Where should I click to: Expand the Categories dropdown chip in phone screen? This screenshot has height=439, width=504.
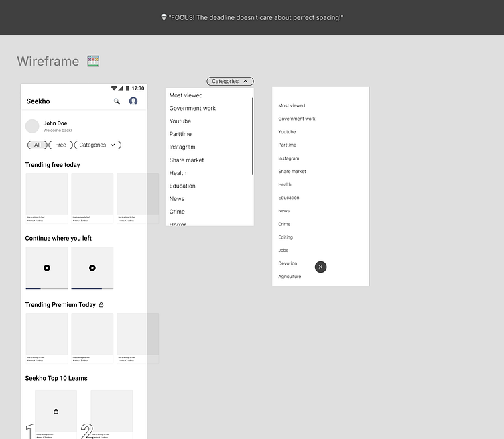point(97,145)
